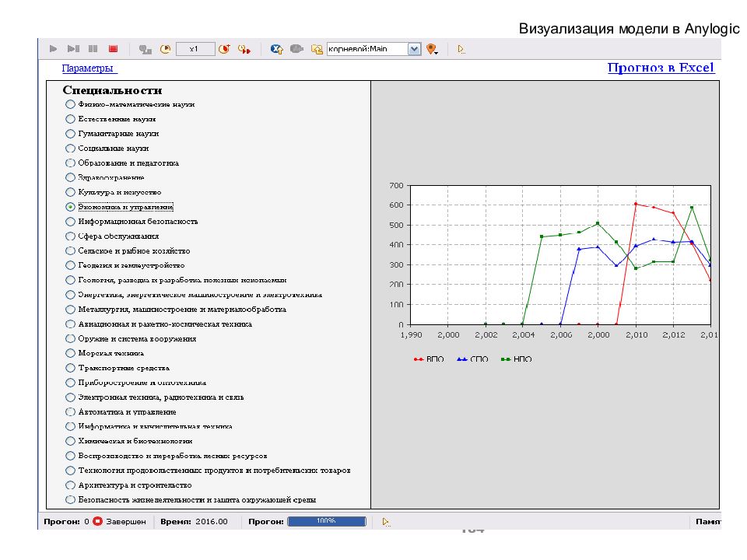Select Автоматика и управление radio button
Image resolution: width=747 pixels, height=560 pixels.
70,412
